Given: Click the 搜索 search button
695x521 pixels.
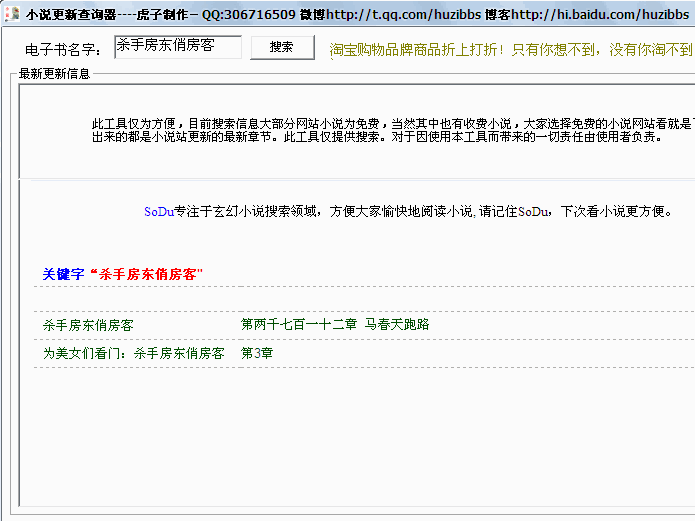Looking at the screenshot, I should (282, 47).
